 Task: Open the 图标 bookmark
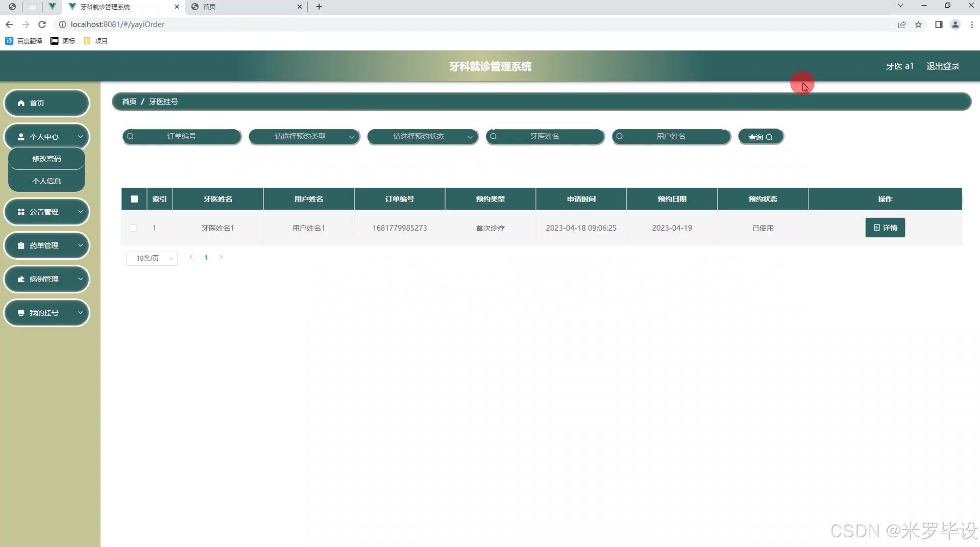[x=63, y=41]
